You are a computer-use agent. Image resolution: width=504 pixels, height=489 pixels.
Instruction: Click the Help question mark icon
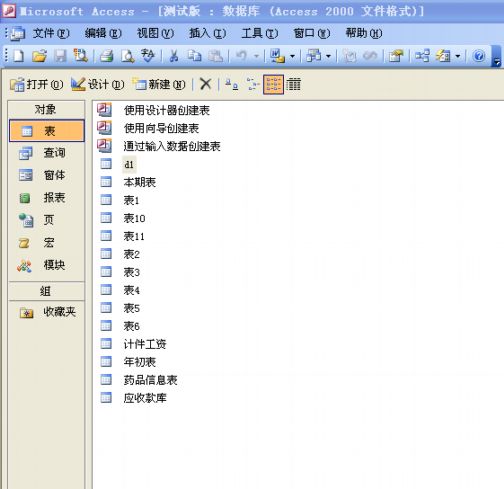[x=479, y=56]
